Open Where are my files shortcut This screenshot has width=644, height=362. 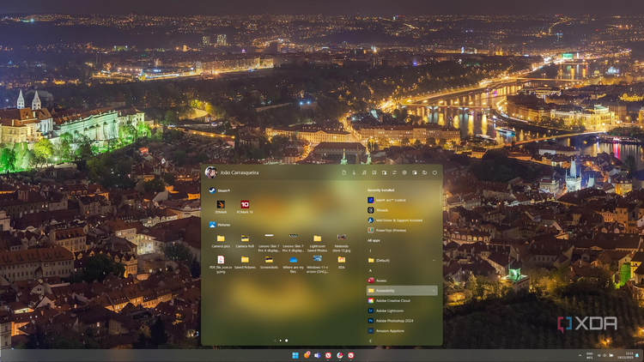pyautogui.click(x=294, y=264)
